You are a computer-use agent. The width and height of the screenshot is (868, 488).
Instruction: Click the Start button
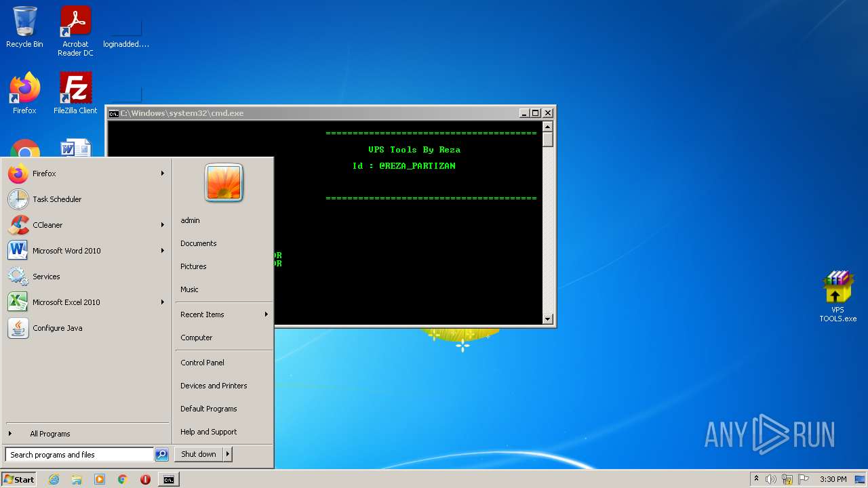pyautogui.click(x=19, y=479)
